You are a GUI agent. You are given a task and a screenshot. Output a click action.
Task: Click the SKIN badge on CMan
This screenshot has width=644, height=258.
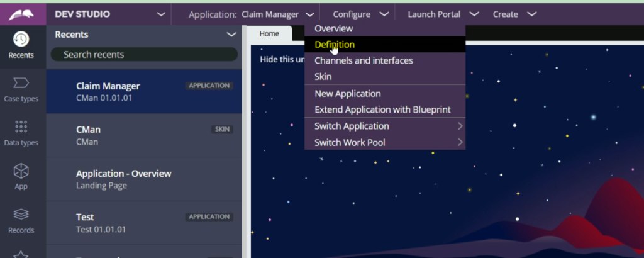pos(222,130)
